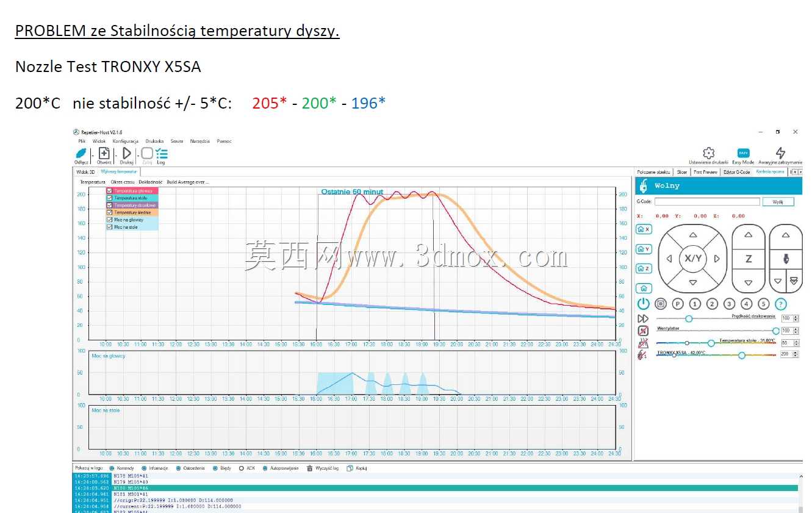Toggle Temperatury średnie checkbox

click(110, 212)
